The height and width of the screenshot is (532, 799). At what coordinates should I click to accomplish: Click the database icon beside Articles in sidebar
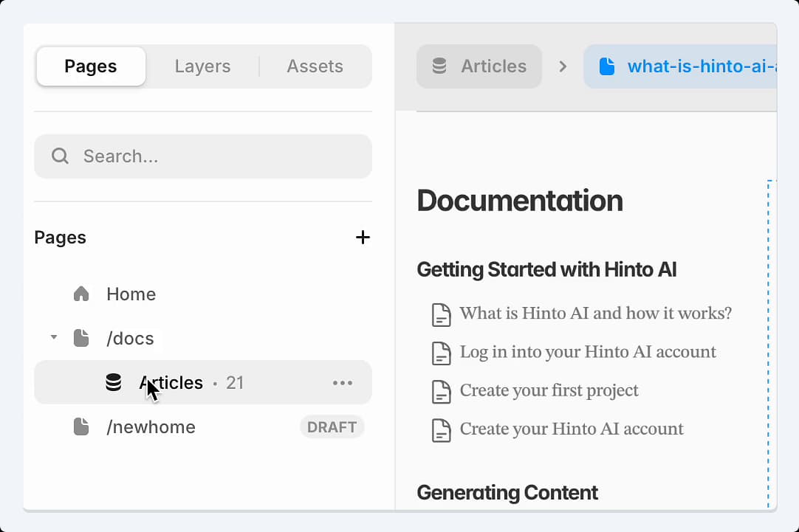(x=113, y=382)
